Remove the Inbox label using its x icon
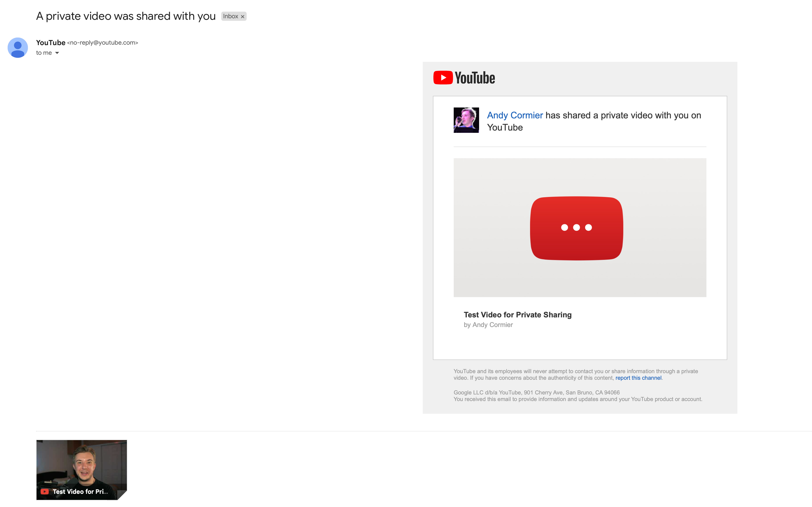The height and width of the screenshot is (507, 812). tap(242, 16)
